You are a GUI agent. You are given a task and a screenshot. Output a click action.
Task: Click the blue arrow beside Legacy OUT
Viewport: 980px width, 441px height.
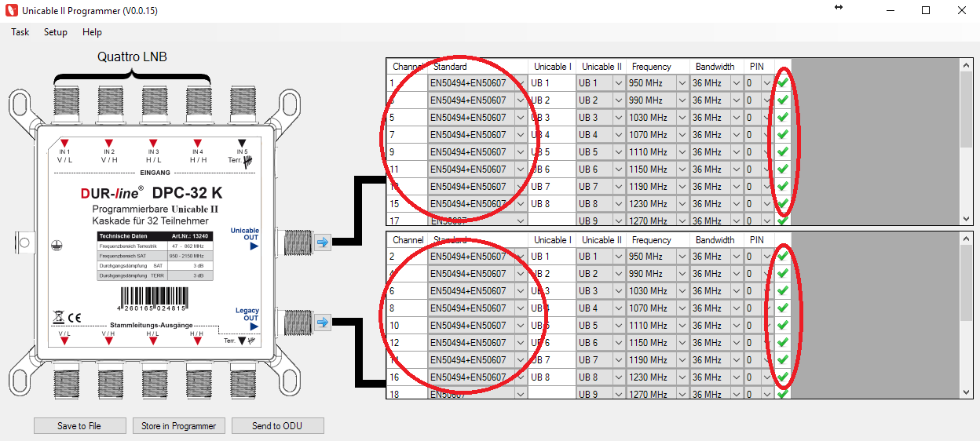pyautogui.click(x=322, y=323)
